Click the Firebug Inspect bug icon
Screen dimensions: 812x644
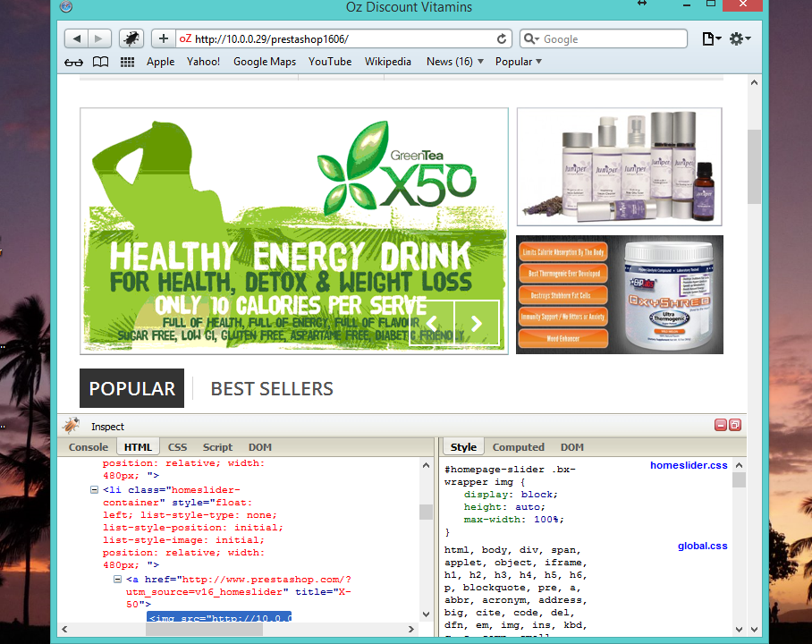coord(71,426)
